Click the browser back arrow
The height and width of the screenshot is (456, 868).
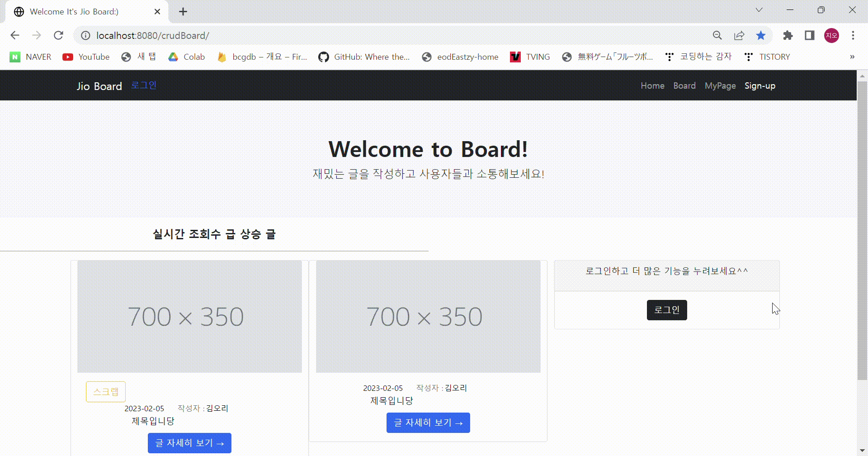(x=15, y=35)
